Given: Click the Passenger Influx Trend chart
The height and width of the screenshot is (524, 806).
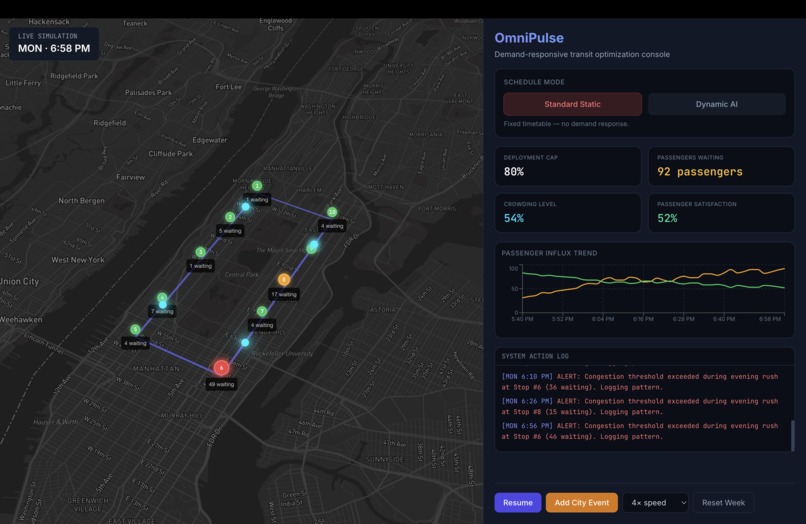Looking at the screenshot, I should [x=645, y=290].
